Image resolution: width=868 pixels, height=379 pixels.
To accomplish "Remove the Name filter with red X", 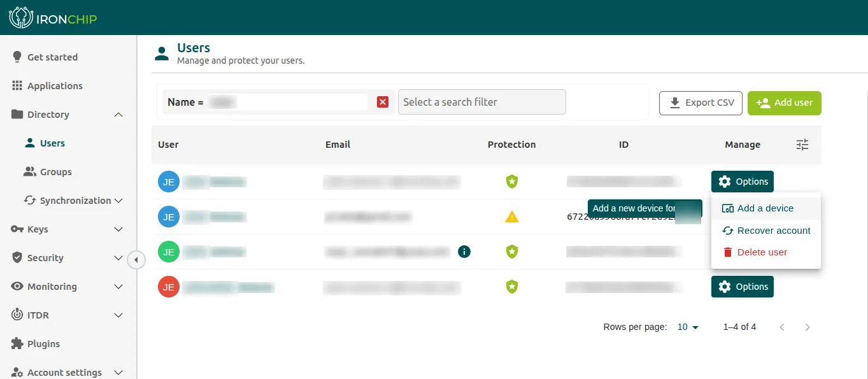I will click(x=383, y=102).
